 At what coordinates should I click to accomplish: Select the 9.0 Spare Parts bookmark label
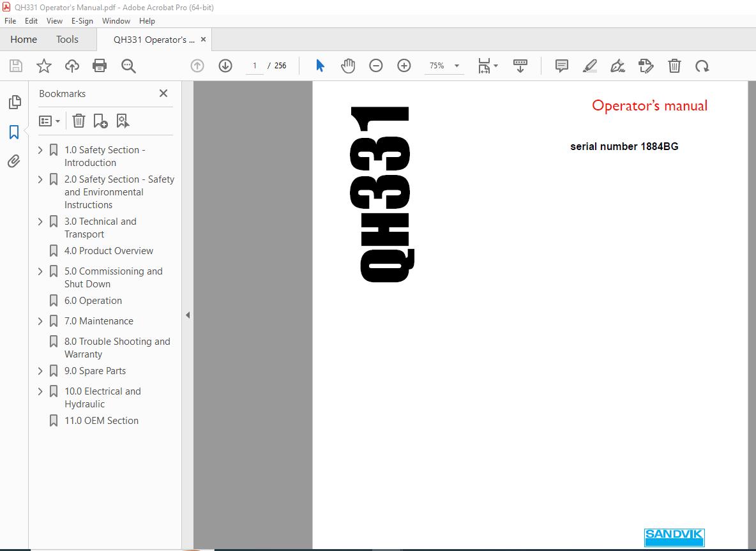click(95, 371)
